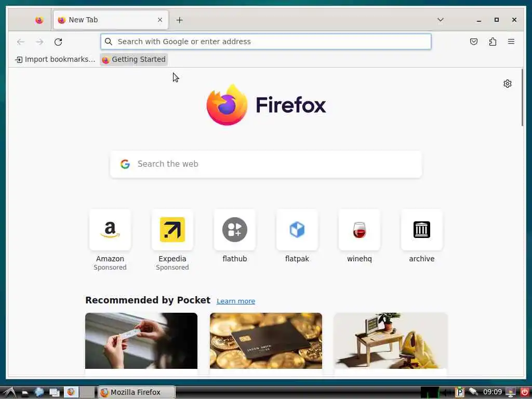Click the network connection tray icon

tap(473, 392)
